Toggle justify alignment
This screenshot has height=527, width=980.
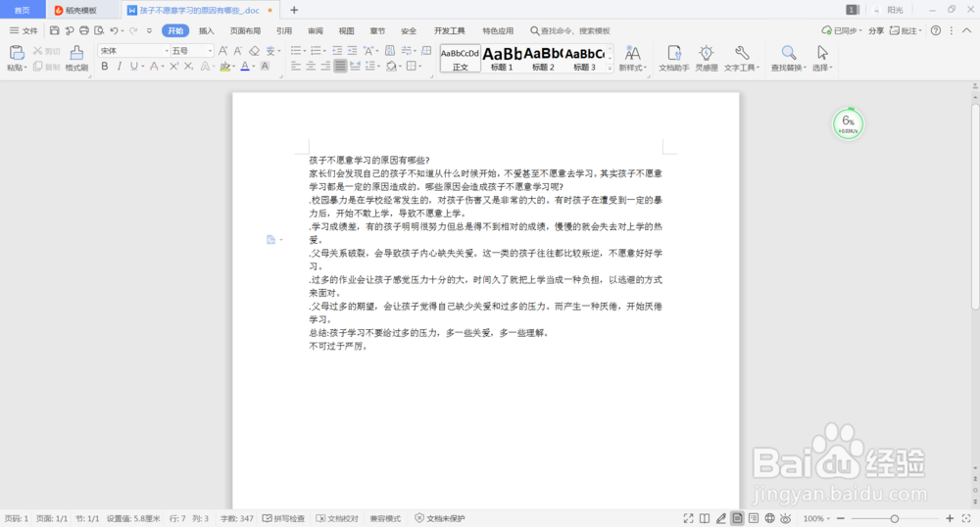(341, 67)
